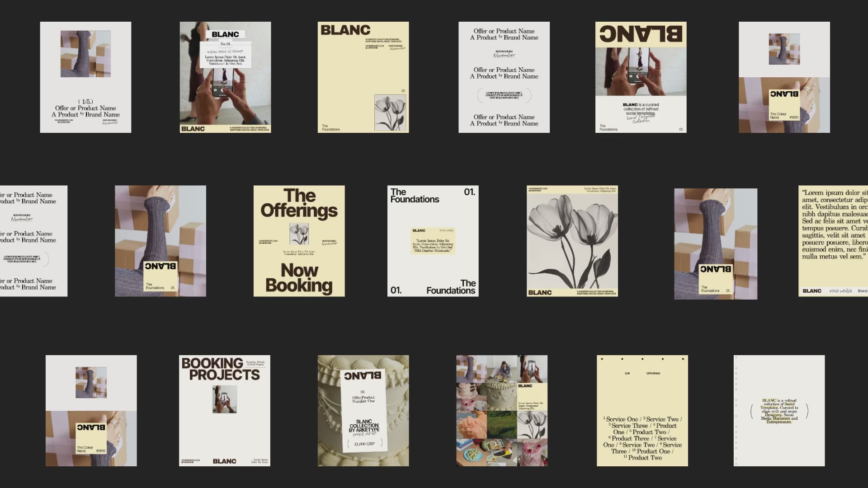868x488 pixels.
Task: Click the services list cream template
Action: (x=642, y=410)
